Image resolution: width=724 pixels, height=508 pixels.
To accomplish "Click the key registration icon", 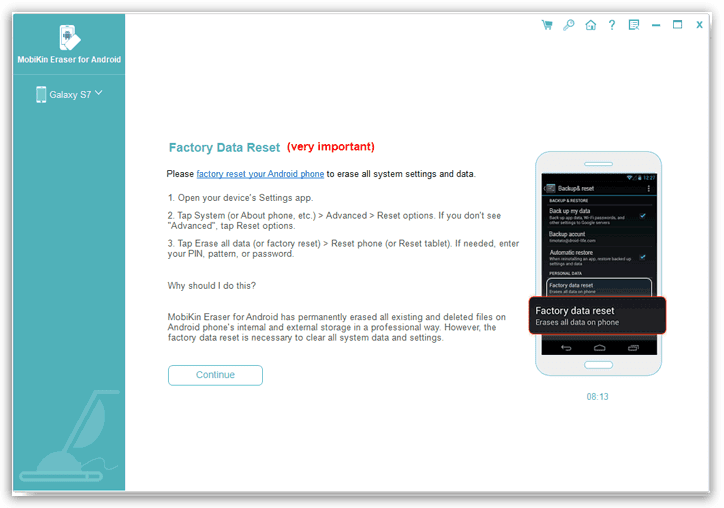I will point(568,25).
